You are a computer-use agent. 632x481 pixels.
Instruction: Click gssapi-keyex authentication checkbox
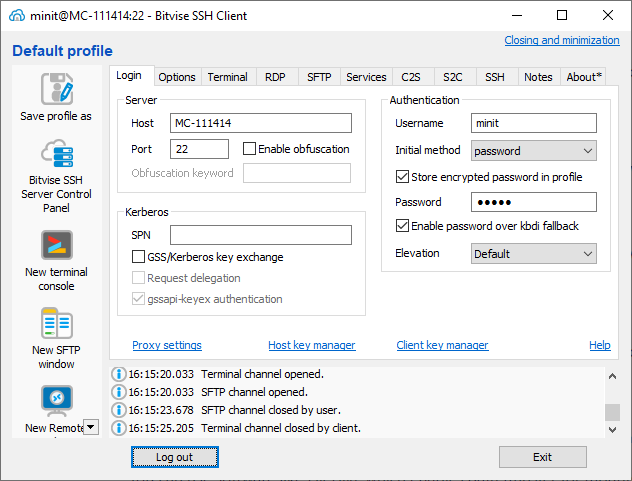(x=139, y=299)
